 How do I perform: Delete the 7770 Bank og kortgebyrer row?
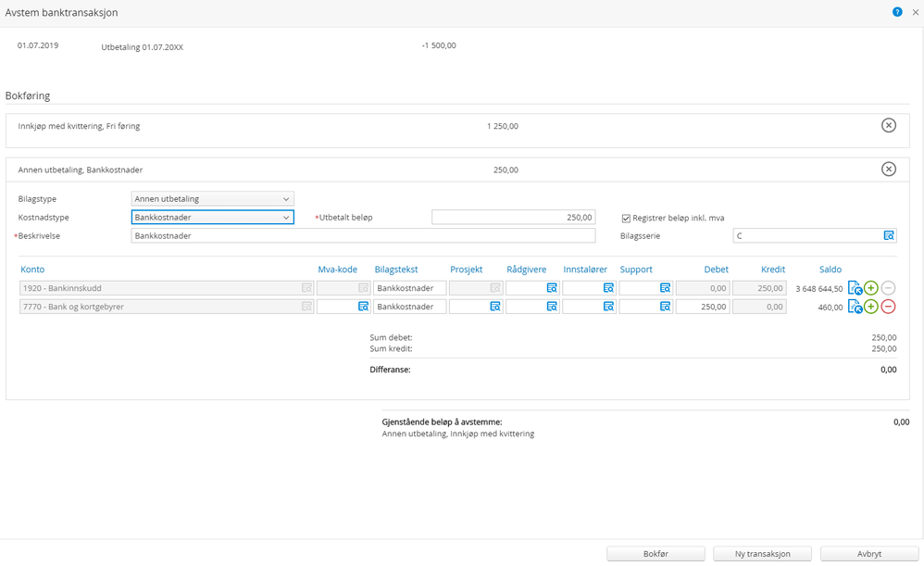click(x=888, y=307)
